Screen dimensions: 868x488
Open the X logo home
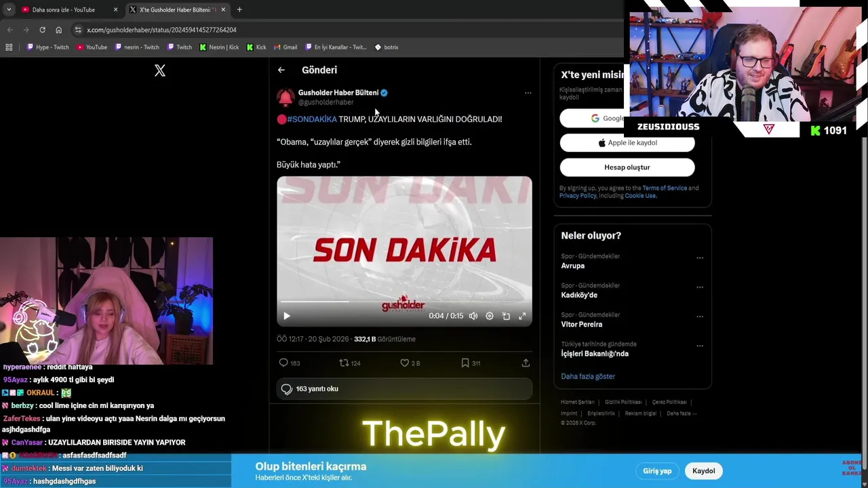pos(160,70)
